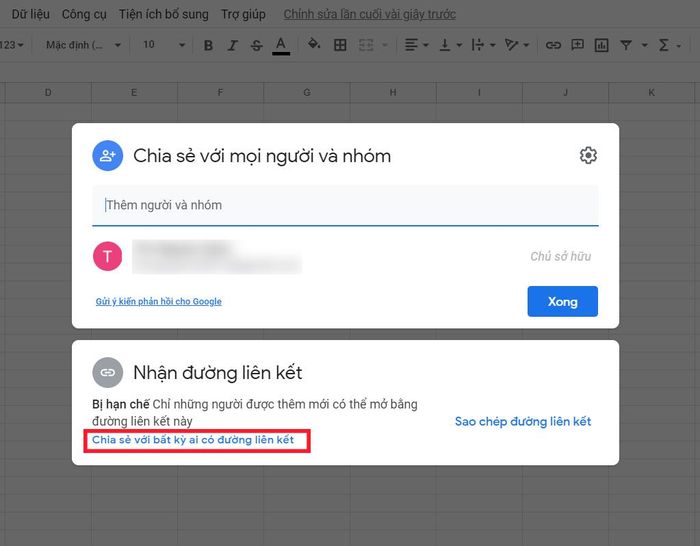
Task: Toggle italic formatting in toolbar
Action: pyautogui.click(x=232, y=45)
